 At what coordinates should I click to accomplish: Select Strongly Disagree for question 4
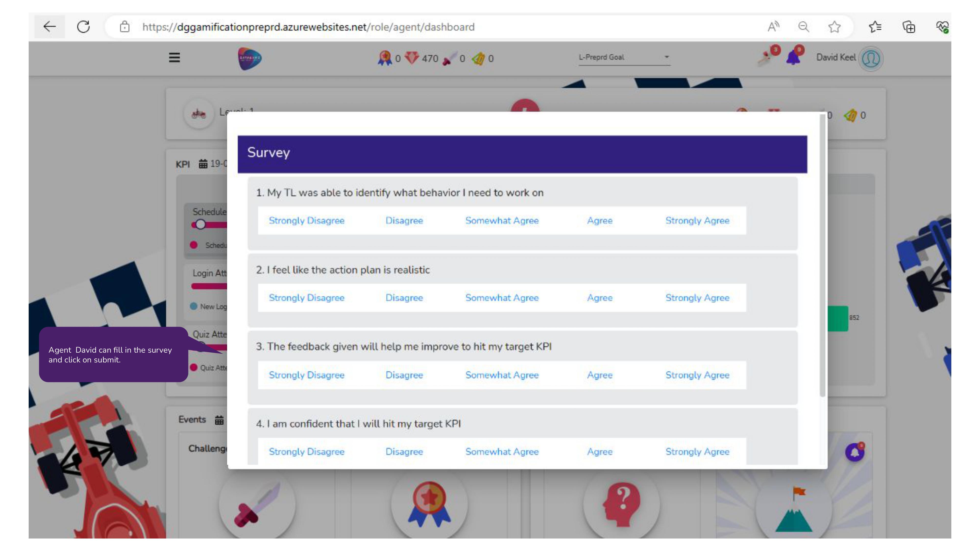click(x=307, y=452)
